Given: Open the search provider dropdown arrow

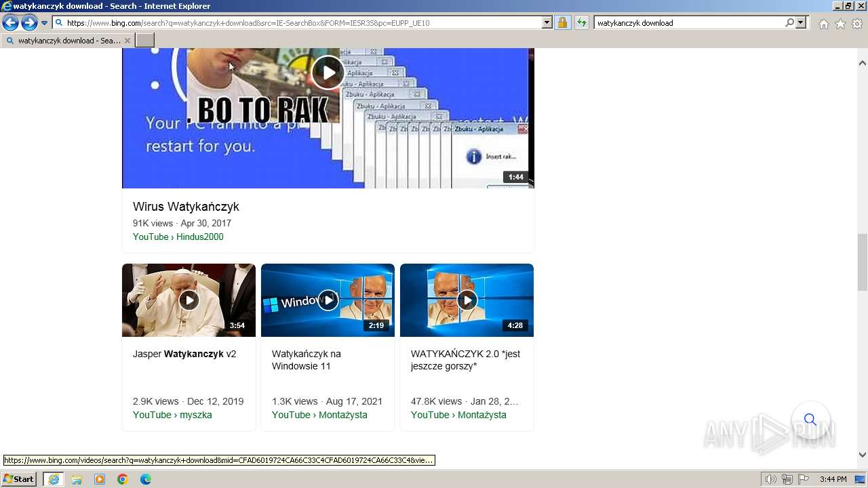Looking at the screenshot, I should [x=801, y=23].
